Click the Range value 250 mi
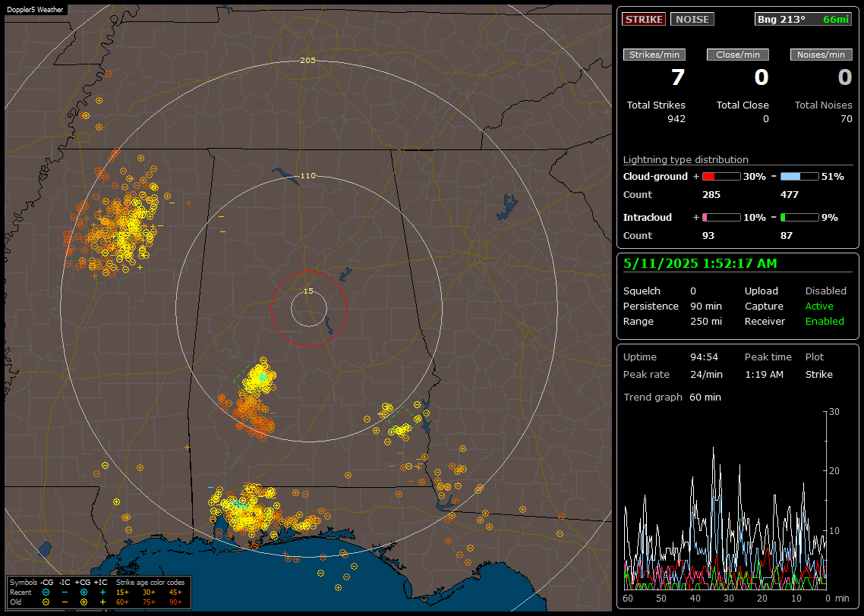 click(706, 322)
